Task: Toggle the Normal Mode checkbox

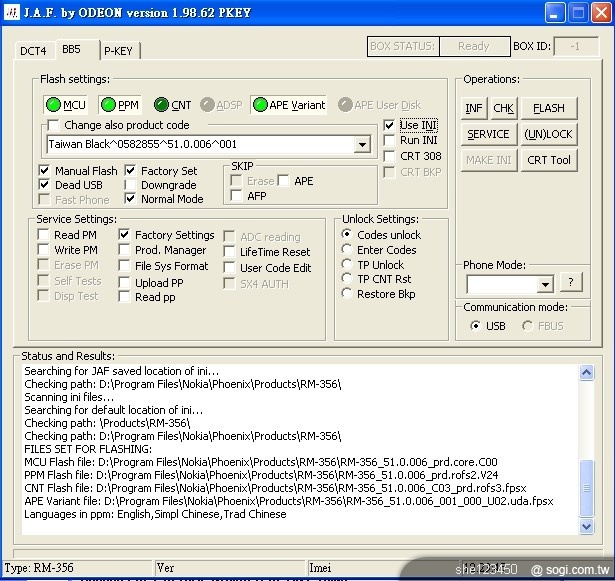Action: pyautogui.click(x=130, y=199)
